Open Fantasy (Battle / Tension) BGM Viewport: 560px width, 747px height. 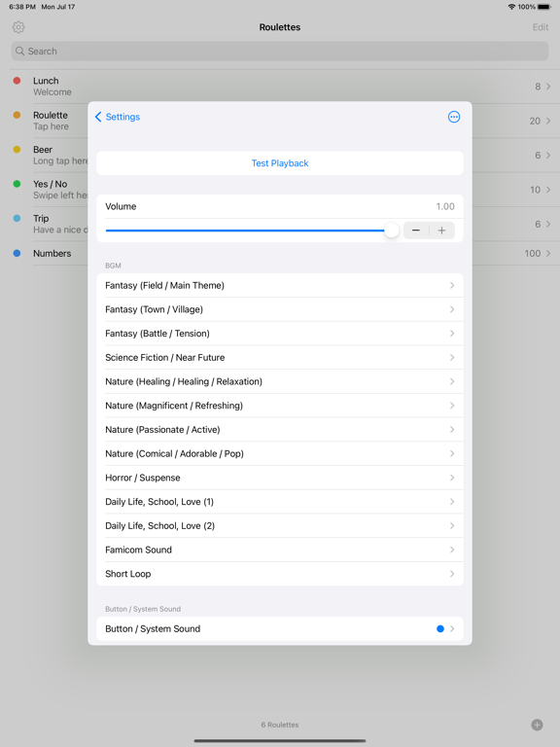(280, 334)
